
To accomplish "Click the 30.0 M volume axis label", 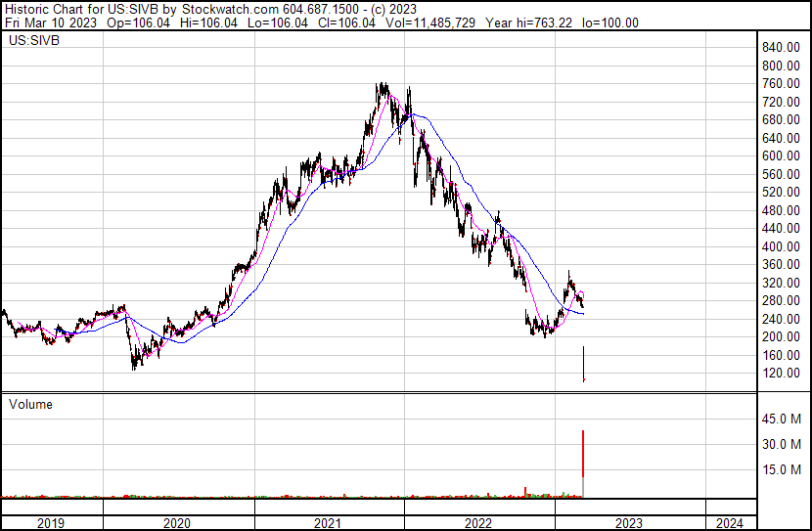I will point(782,444).
